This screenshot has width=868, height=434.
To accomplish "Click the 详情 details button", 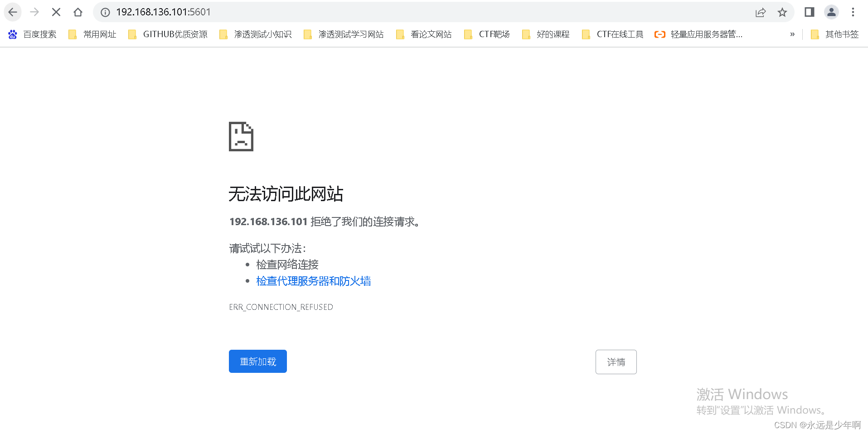I will coord(616,362).
